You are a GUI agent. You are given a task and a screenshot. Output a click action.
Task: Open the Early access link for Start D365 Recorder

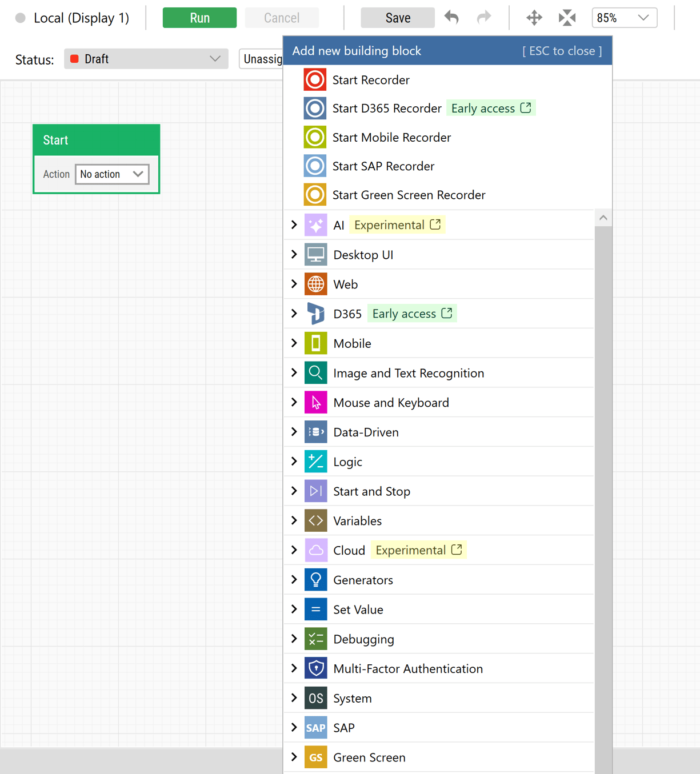491,108
